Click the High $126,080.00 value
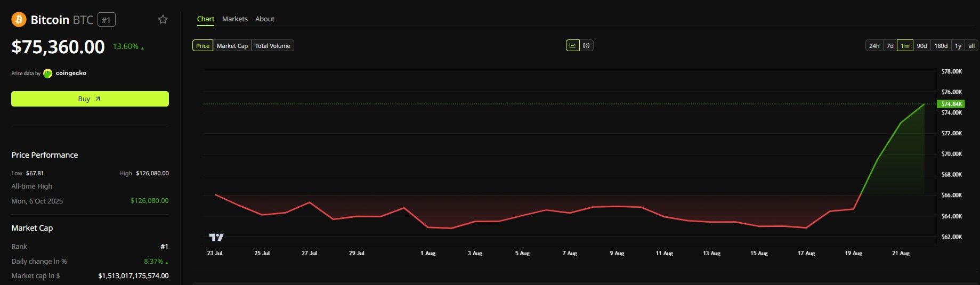The height and width of the screenshot is (285, 980). 152,174
